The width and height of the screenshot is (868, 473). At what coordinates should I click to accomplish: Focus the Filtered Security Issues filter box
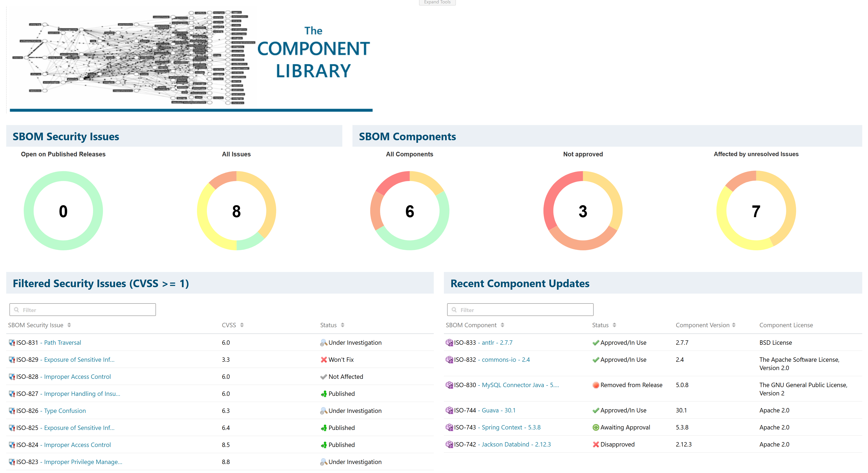(82, 309)
